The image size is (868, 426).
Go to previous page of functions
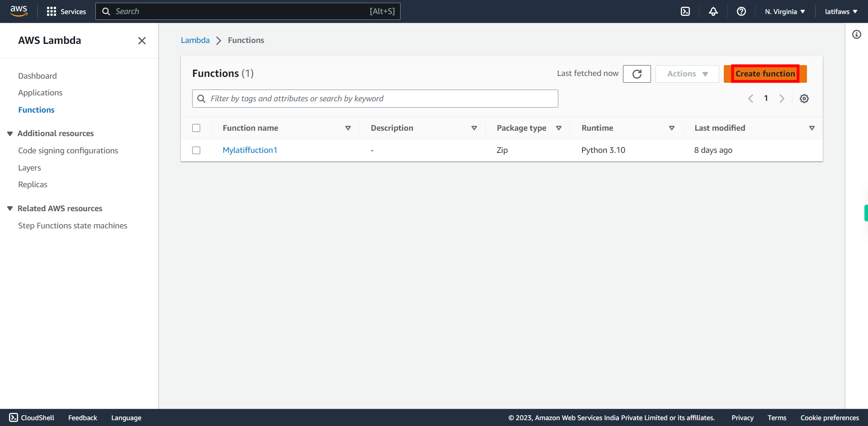tap(750, 99)
